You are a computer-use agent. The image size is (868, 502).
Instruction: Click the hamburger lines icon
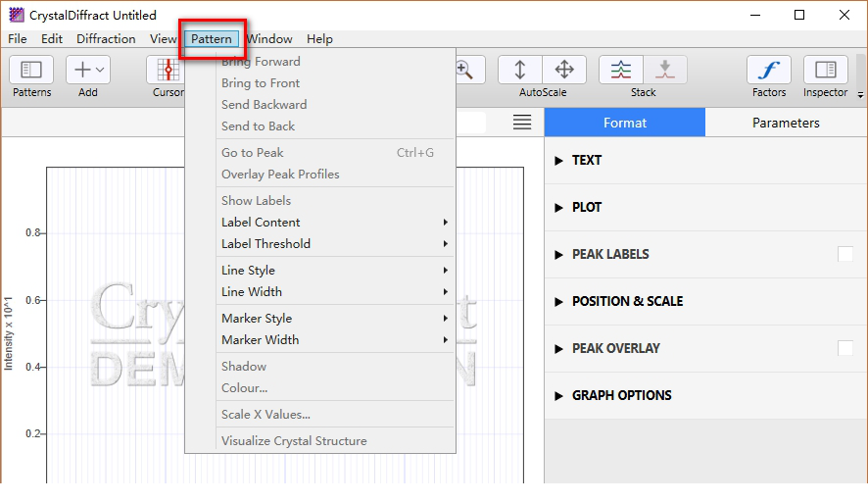[522, 123]
